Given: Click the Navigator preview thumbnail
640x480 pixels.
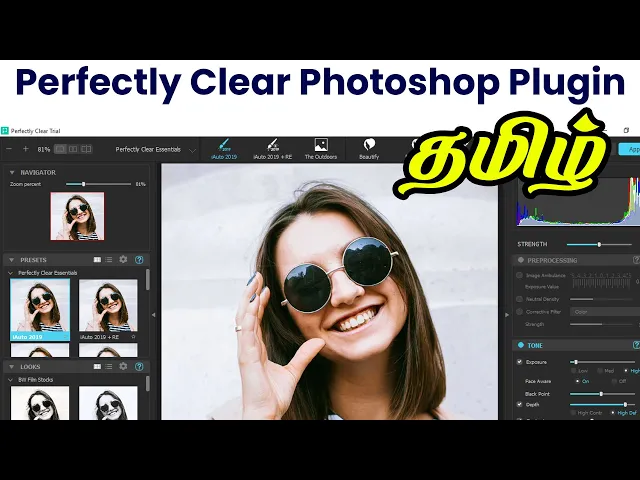Looking at the screenshot, I should coord(77,216).
